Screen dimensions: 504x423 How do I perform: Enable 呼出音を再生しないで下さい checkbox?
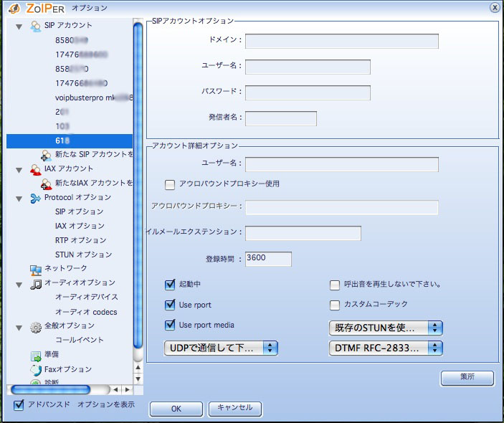[x=335, y=285]
